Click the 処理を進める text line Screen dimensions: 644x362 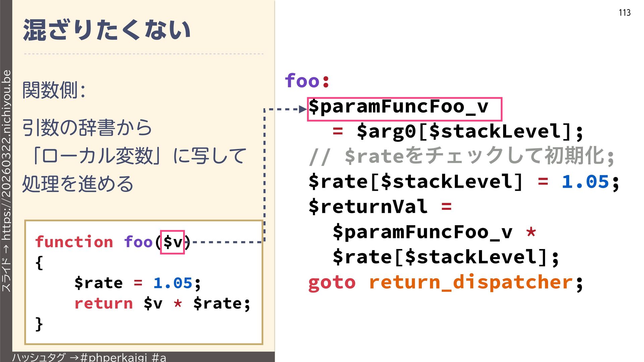point(78,184)
